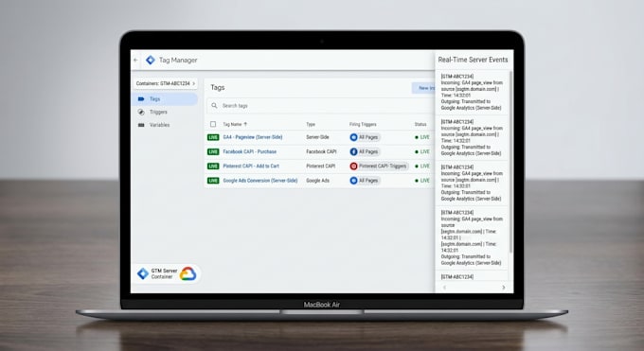Click Pinterest CAPI type cell
Screen dimensions: 644x351
coord(321,166)
